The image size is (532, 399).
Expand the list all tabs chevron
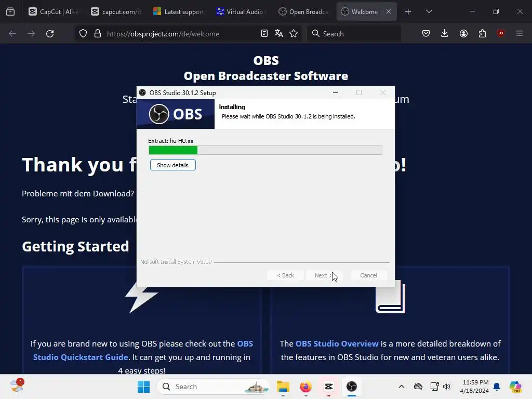pos(429,11)
